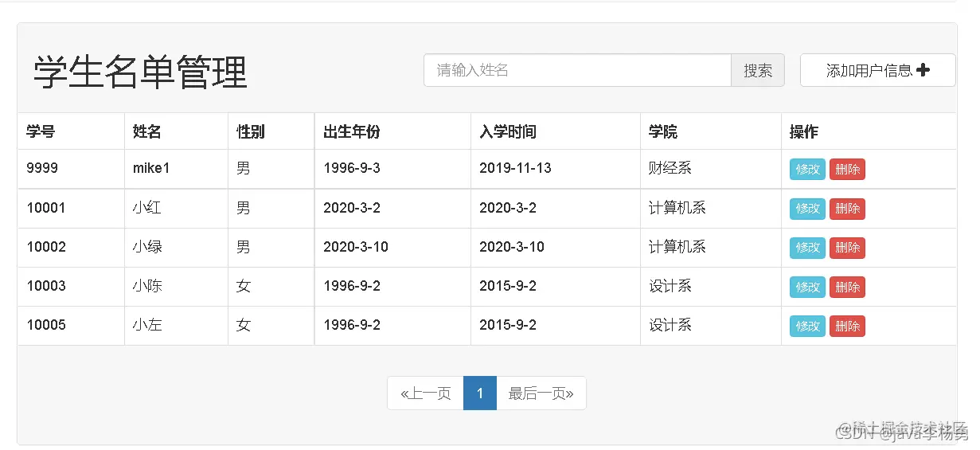The width and height of the screenshot is (980, 450).
Task: Edit the record for 小红
Action: [808, 209]
